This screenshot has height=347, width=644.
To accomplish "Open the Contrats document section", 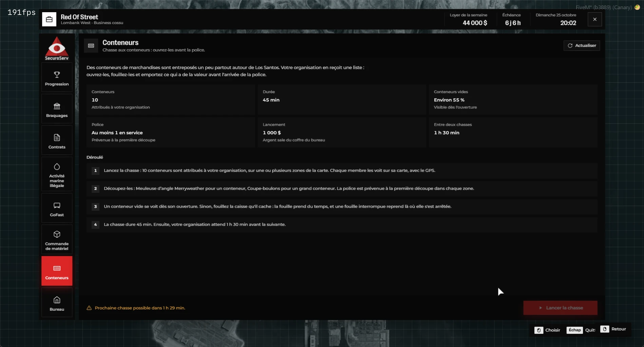I will (57, 141).
